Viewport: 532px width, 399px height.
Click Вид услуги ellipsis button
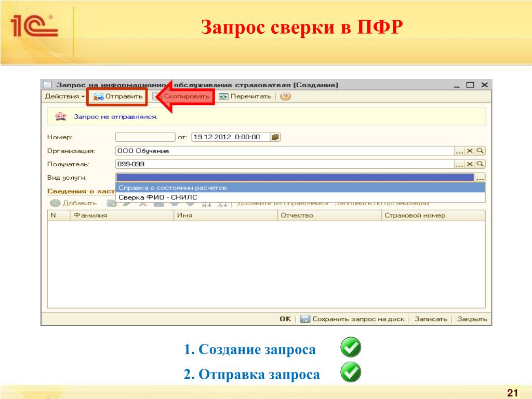click(480, 178)
